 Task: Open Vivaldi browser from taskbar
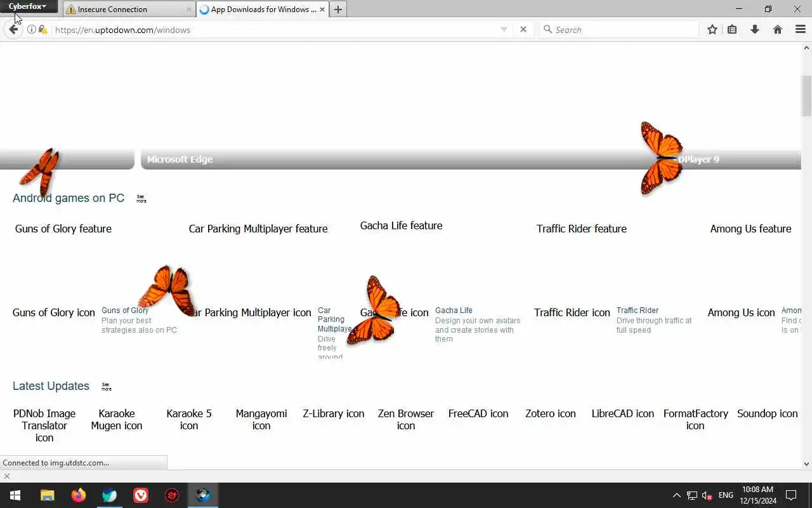click(141, 495)
